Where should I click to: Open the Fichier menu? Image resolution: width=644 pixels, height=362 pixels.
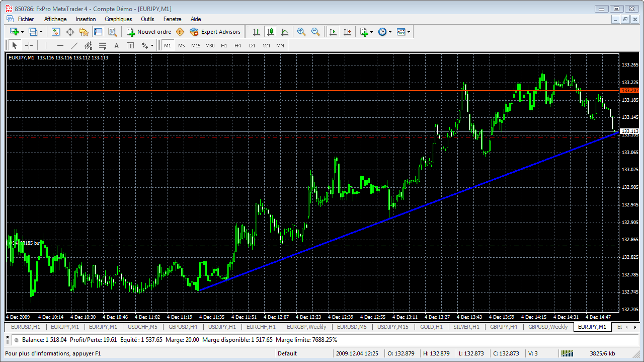coord(26,19)
